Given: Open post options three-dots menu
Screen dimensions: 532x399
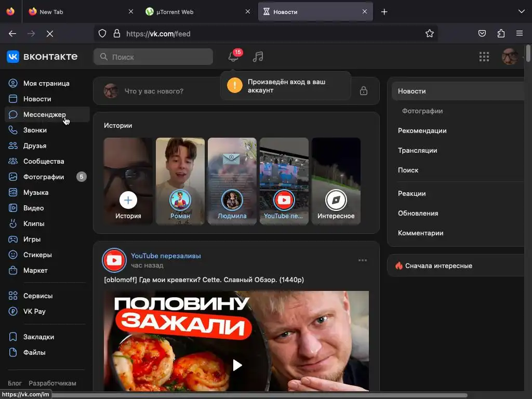Looking at the screenshot, I should point(363,260).
